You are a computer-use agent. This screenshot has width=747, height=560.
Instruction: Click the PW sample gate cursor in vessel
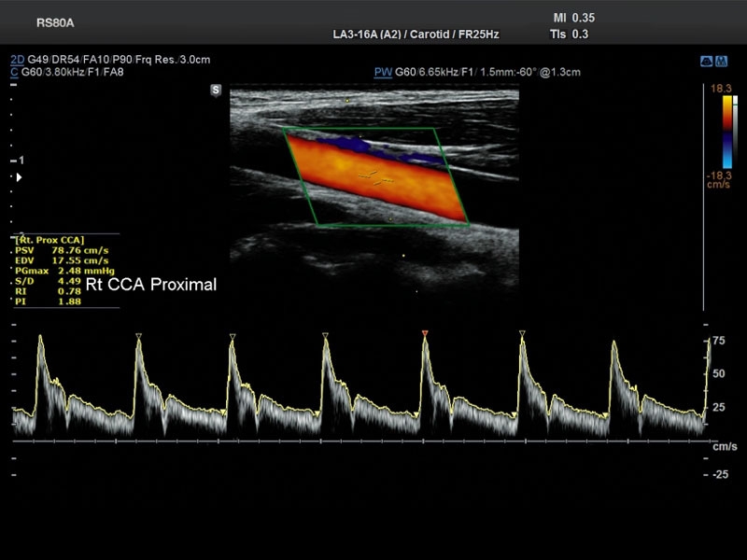(x=376, y=175)
